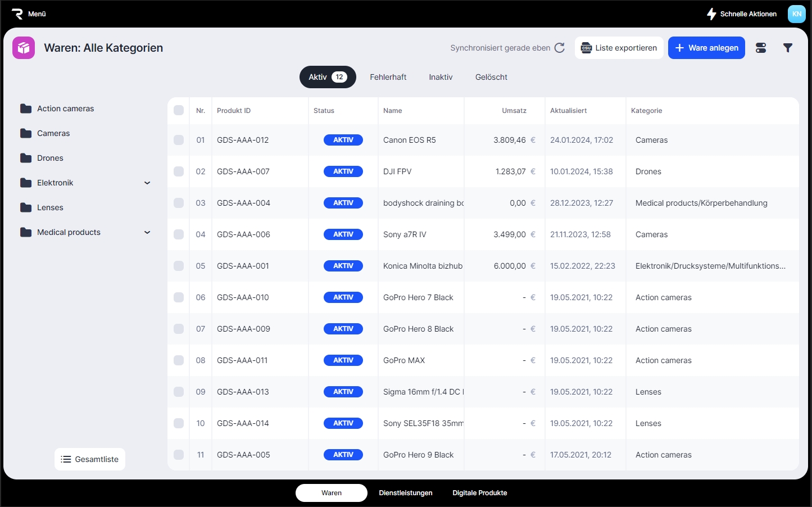This screenshot has width=812, height=507.
Task: Click the KN user avatar
Action: [796, 14]
